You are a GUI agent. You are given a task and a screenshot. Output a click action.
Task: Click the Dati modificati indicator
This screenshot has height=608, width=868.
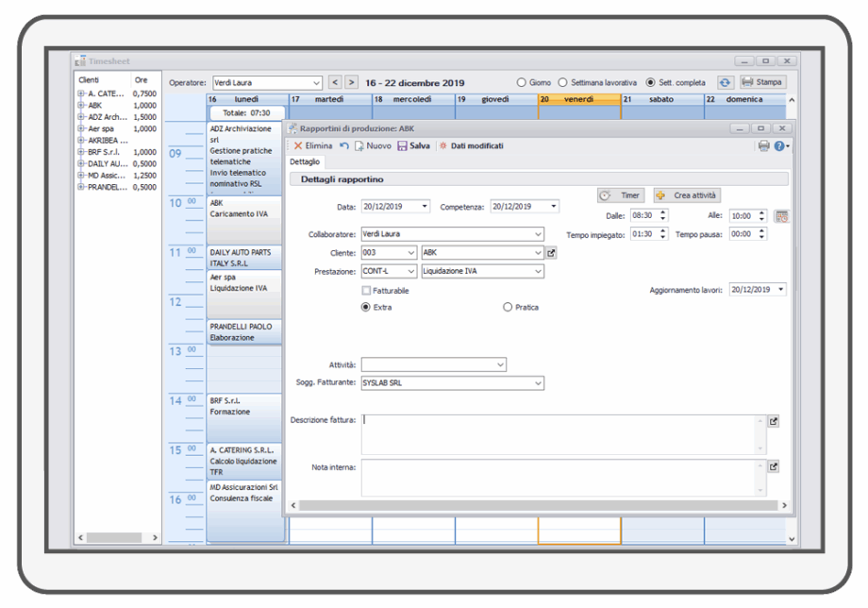[x=471, y=146]
